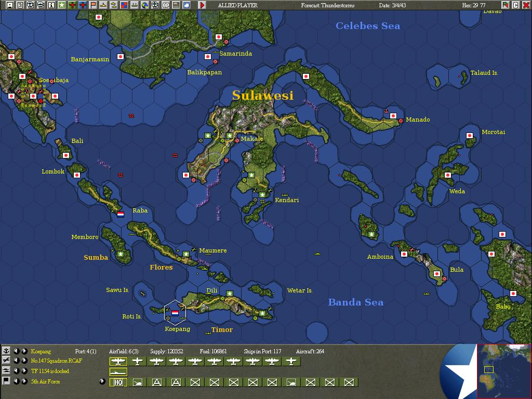Click the crosshair target toolbar icon
The width and height of the screenshot is (532, 399).
[x=155, y=5]
